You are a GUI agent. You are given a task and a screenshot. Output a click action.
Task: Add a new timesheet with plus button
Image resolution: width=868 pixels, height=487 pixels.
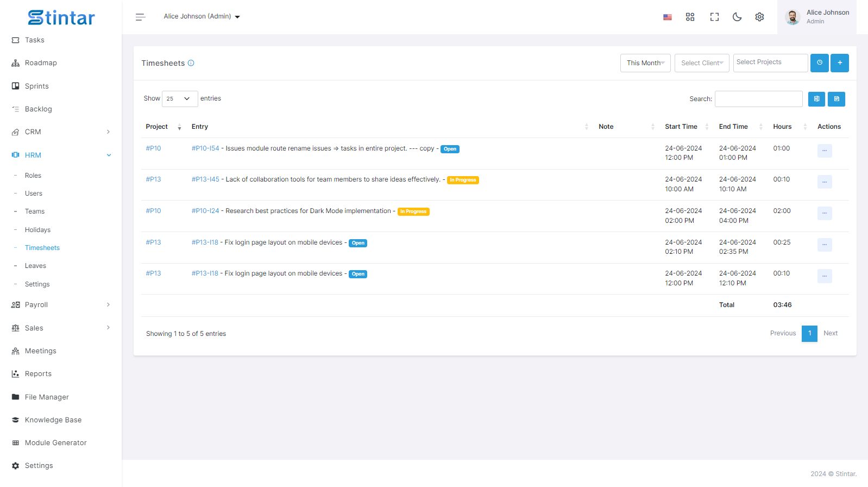pos(840,63)
